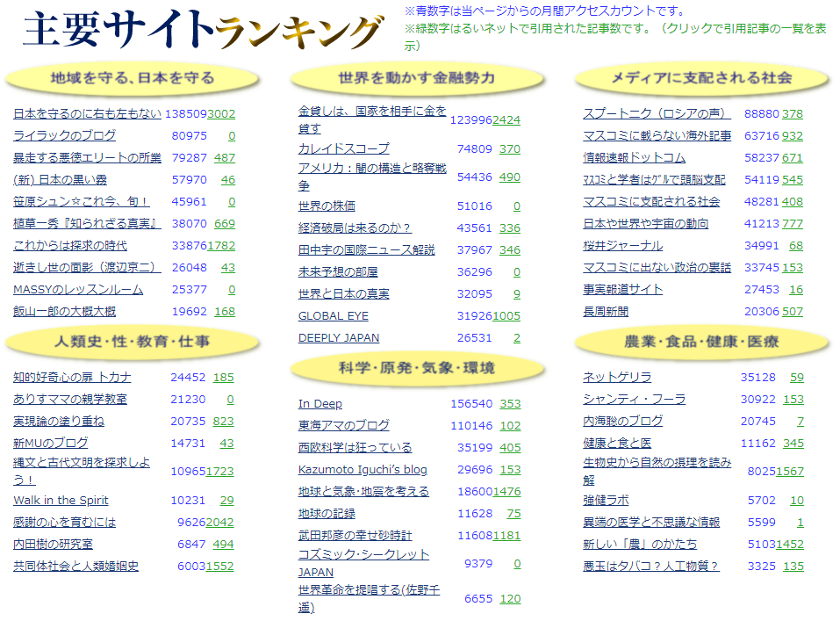Click green count 2424 citation link
The width and height of the screenshot is (840, 621).
point(506,119)
